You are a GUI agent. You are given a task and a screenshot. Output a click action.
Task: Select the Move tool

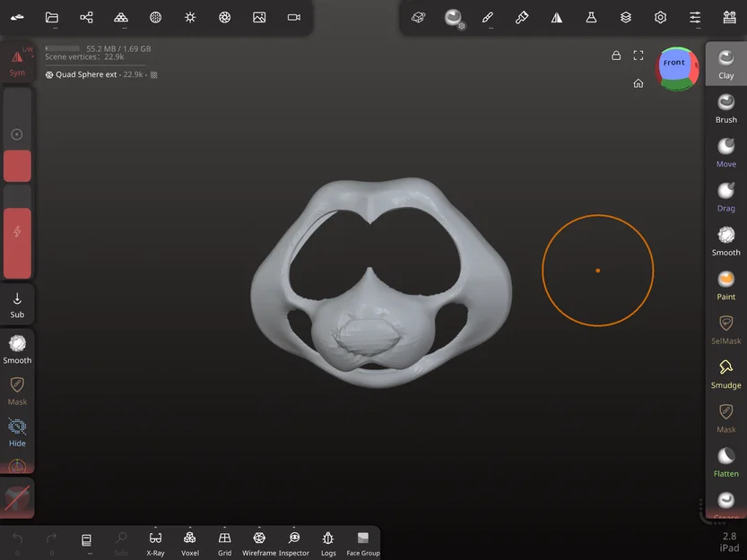(x=726, y=153)
